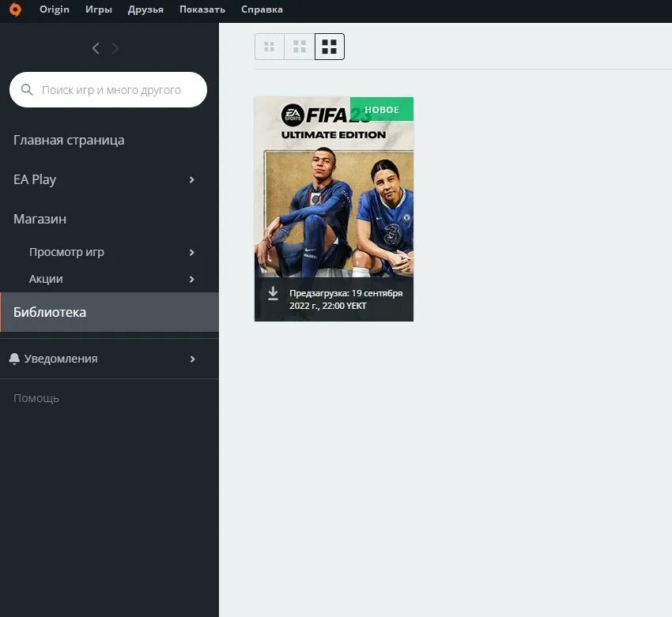Open Помощь link
Screen dimensions: 672x617
pyautogui.click(x=36, y=398)
